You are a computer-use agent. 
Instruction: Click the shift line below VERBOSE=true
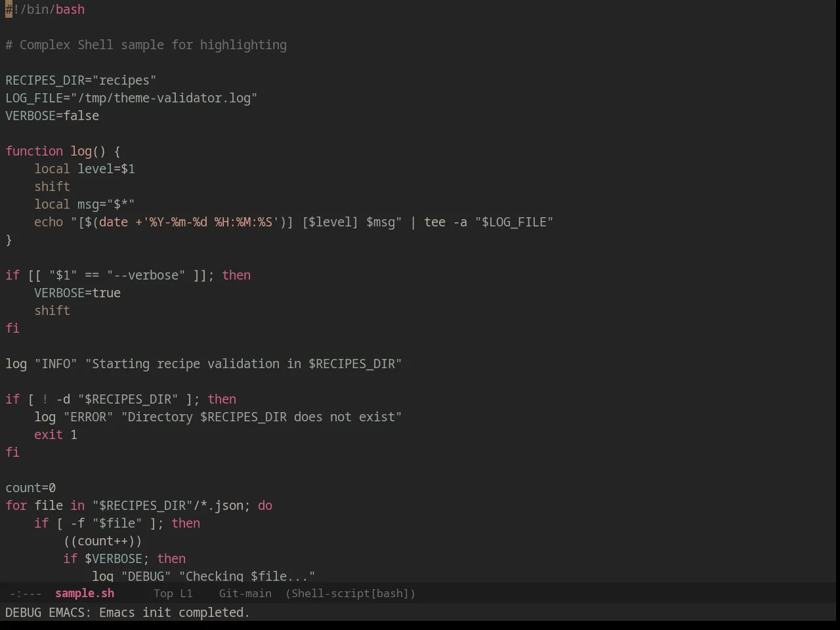coord(52,310)
